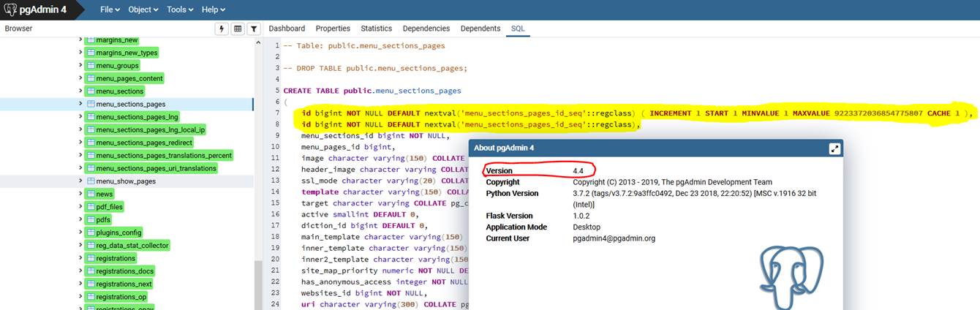Maximize the About pgAdmin 4 dialog
Screen dimensions: 980x310
(x=834, y=148)
